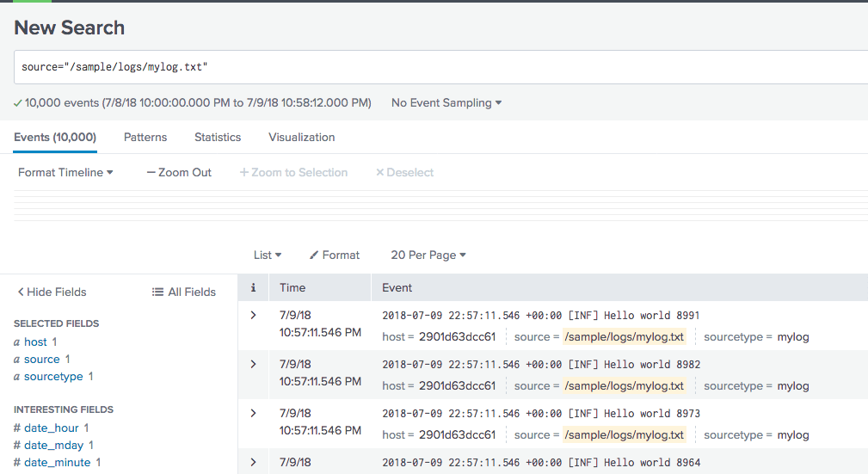This screenshot has height=474, width=868.
Task: Switch to the Patterns tab
Action: (145, 138)
